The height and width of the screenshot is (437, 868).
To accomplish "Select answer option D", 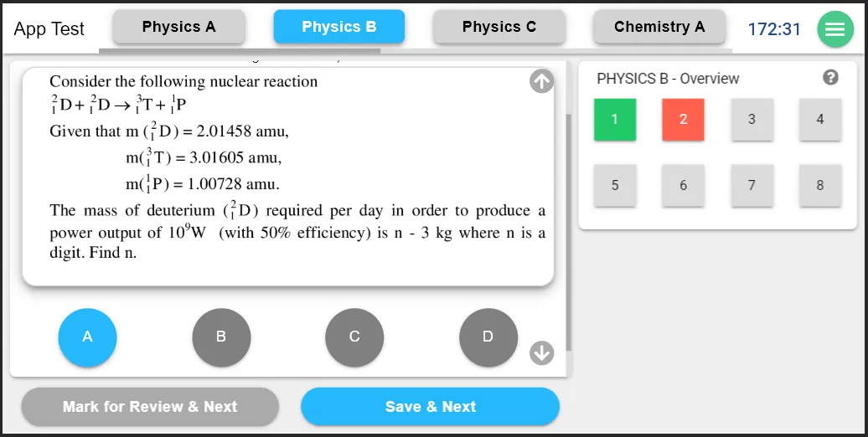I will 488,337.
